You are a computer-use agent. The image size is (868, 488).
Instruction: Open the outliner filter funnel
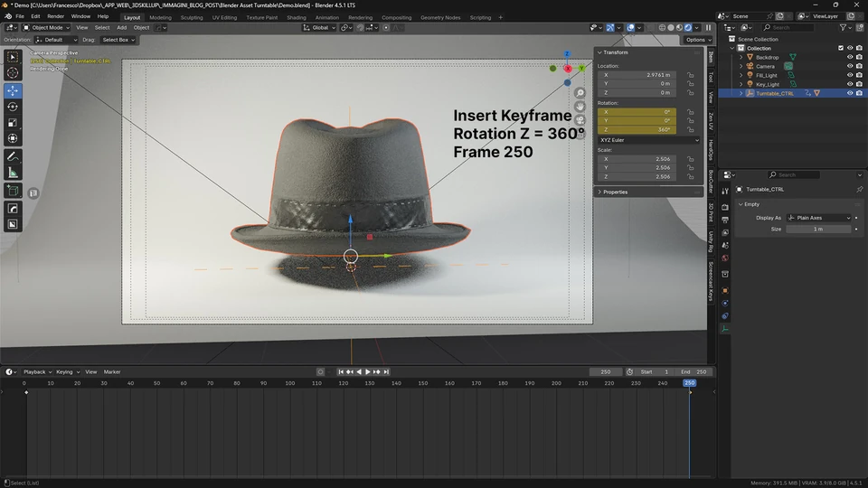[843, 28]
